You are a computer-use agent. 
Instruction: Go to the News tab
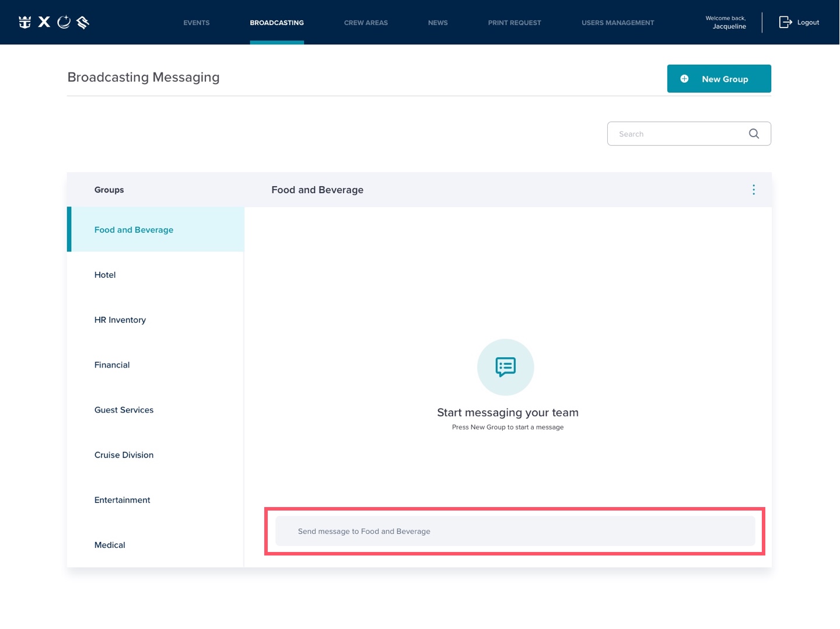click(437, 23)
